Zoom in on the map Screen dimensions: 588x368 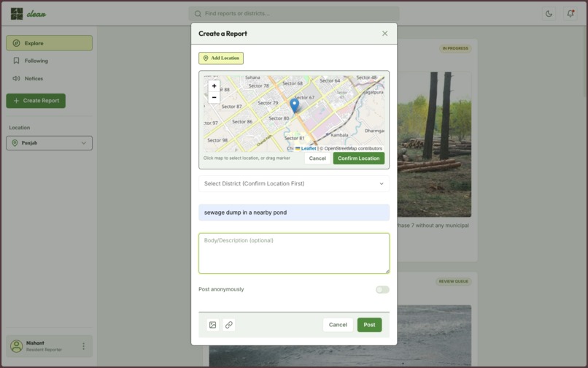pos(214,86)
